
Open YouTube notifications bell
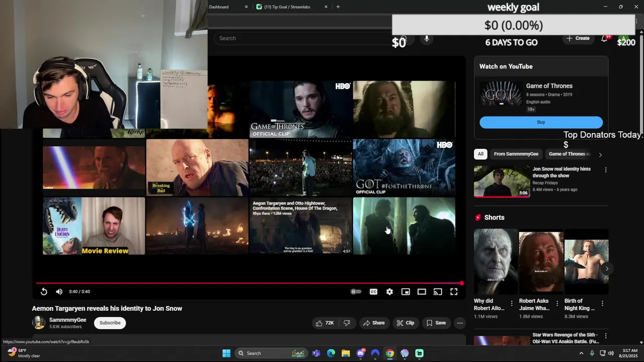605,38
